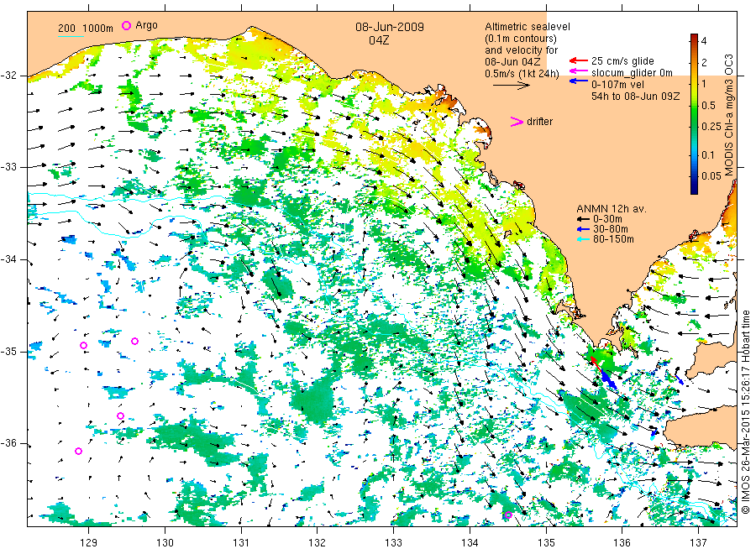This screenshot has width=756, height=554.
Task: Click the date label 08-Jun-2009
Action: click(390, 27)
